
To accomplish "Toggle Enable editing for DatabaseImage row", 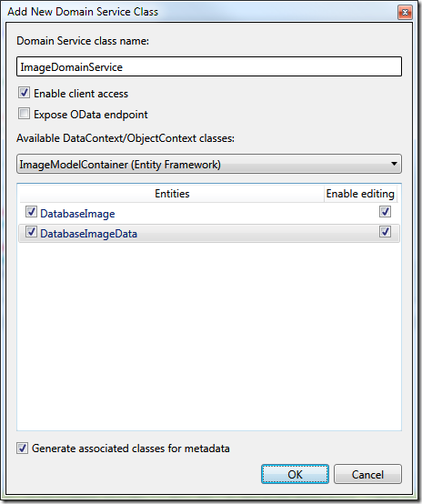I will pos(385,212).
